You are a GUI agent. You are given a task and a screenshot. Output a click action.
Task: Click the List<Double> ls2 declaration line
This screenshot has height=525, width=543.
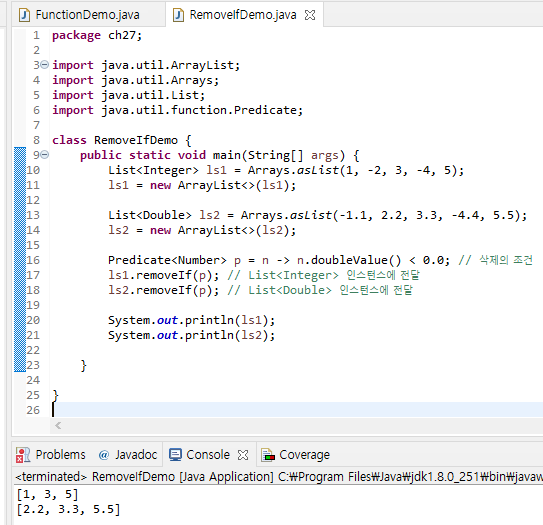(317, 215)
